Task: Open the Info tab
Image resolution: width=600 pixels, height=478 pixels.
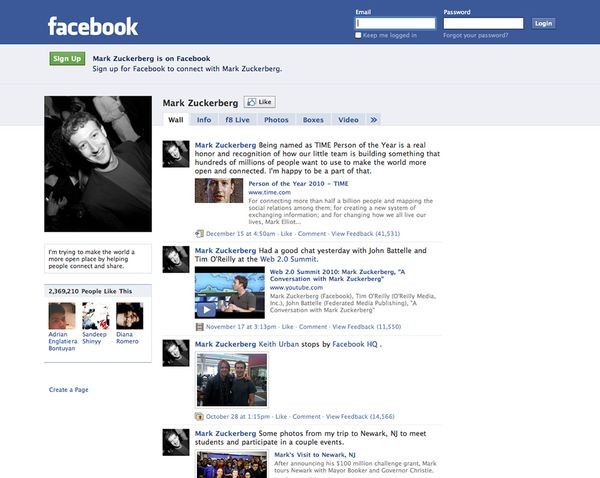Action: tap(204, 120)
